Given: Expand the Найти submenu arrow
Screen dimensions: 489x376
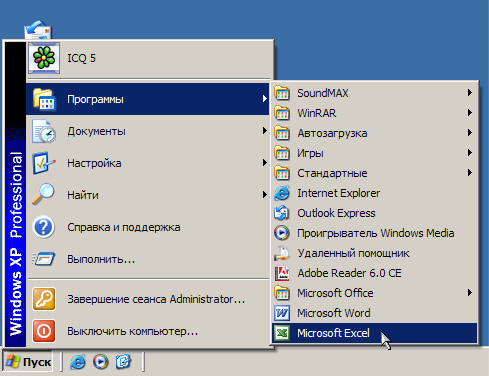Looking at the screenshot, I should (x=264, y=194).
